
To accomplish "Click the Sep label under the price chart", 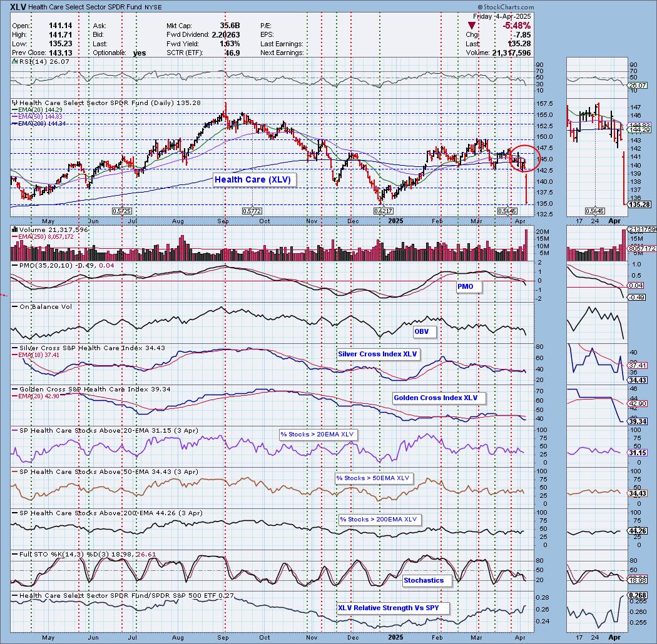I will [x=223, y=221].
